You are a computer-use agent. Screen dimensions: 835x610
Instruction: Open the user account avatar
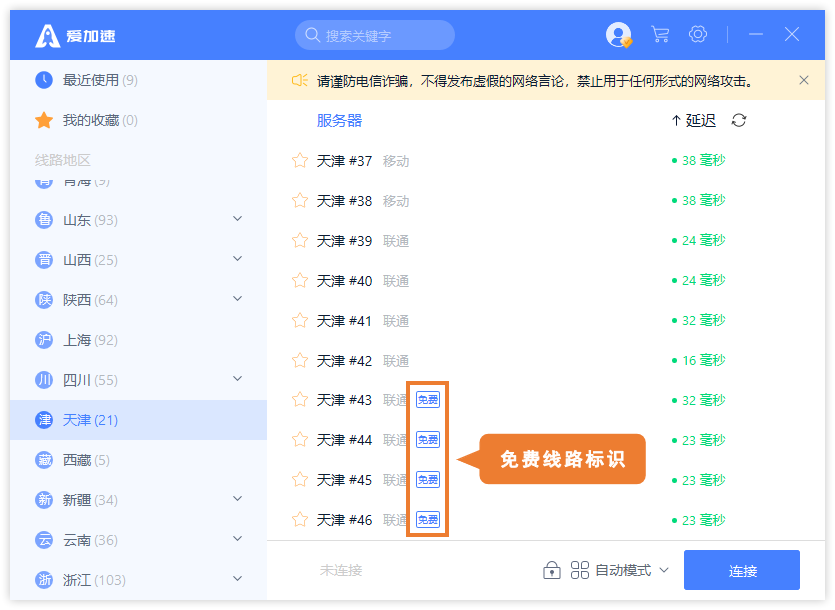pos(618,35)
